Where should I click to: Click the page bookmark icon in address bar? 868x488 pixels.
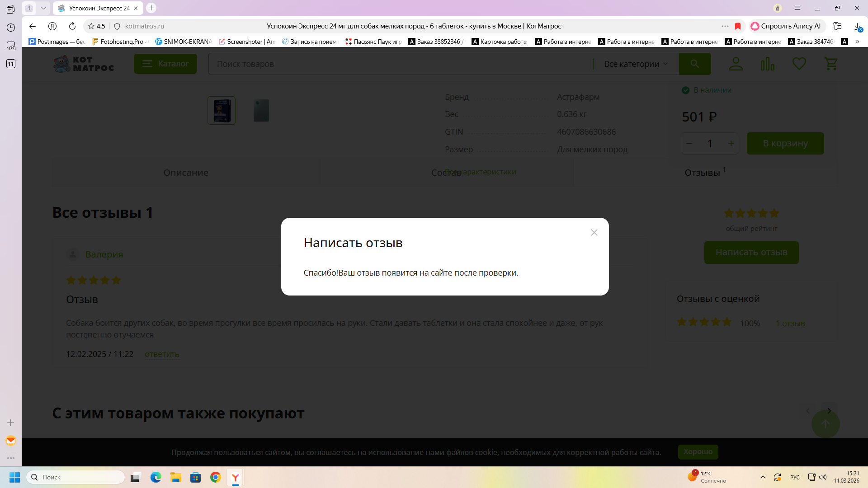tap(738, 26)
